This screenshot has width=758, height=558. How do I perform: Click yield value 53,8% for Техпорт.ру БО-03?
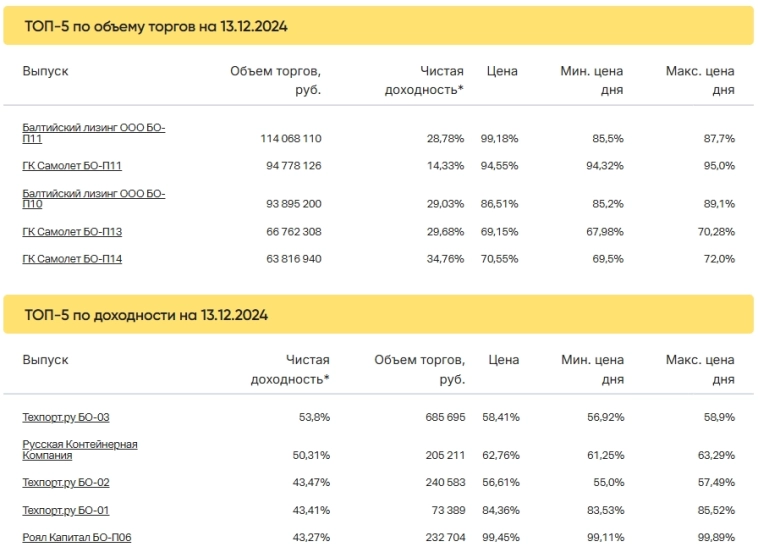(310, 417)
